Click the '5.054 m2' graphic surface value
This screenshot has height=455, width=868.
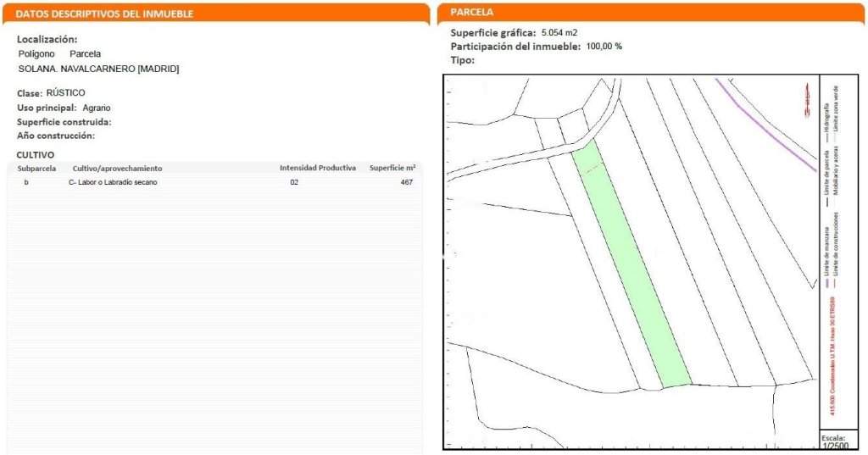559,33
